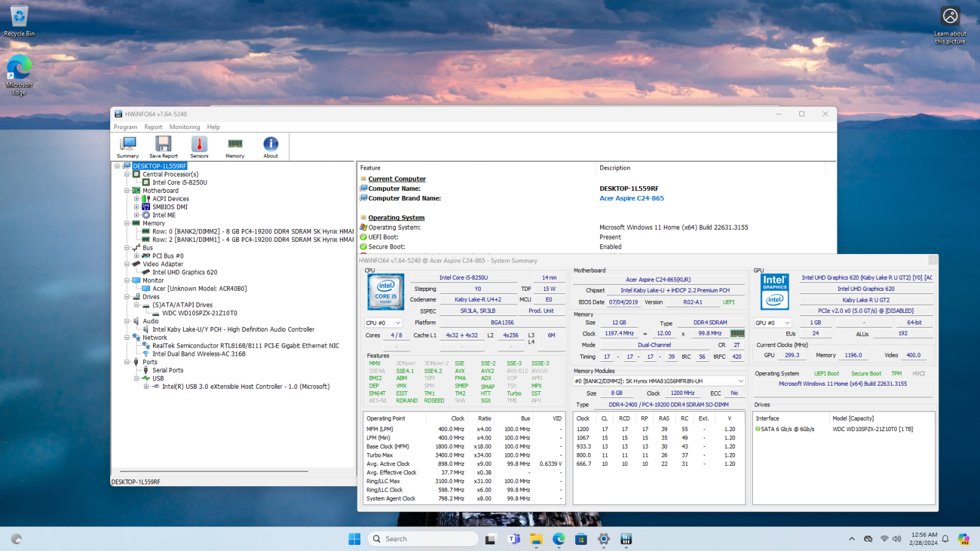Expand the PCI Bus #0 node
Screen dimensions: 980x551
(x=137, y=256)
